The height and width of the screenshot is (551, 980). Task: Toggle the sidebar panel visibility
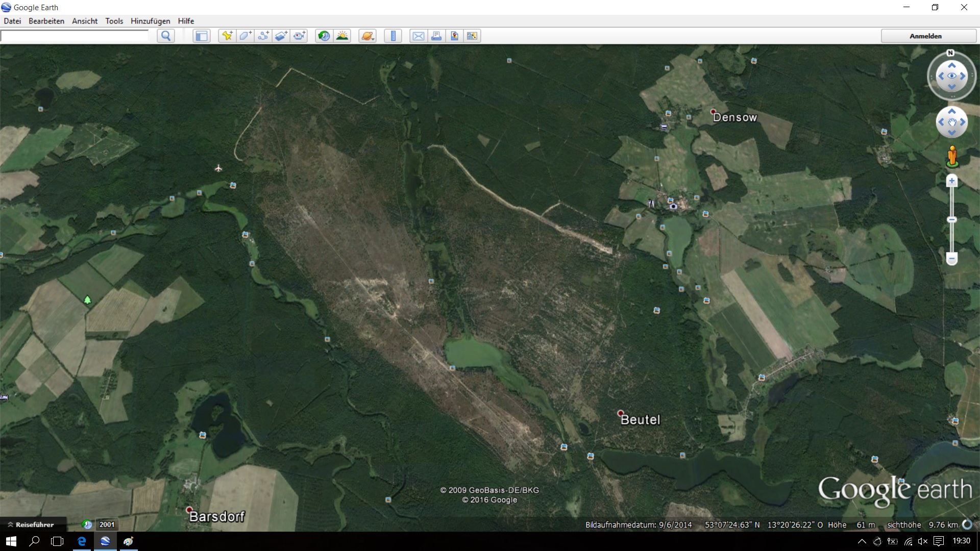point(202,36)
